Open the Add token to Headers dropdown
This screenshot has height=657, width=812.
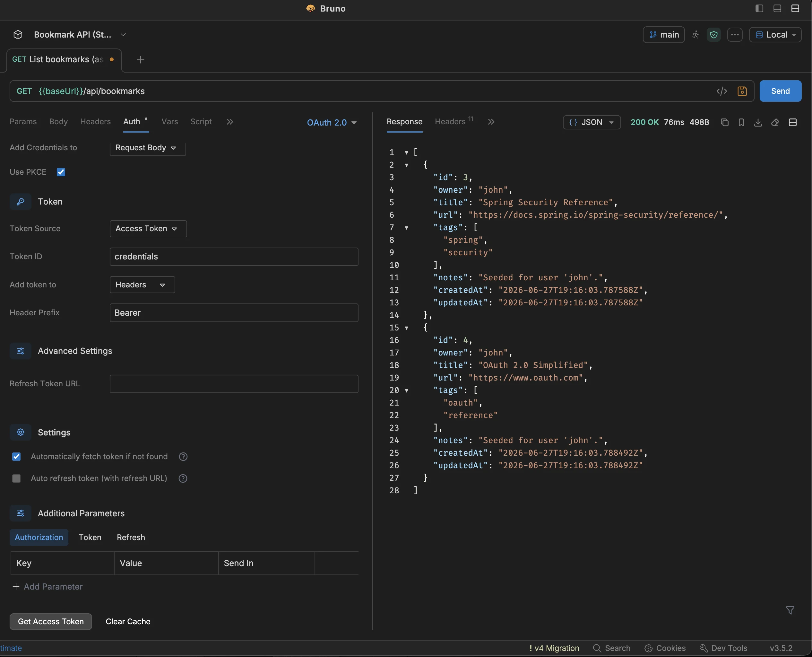pyautogui.click(x=142, y=285)
